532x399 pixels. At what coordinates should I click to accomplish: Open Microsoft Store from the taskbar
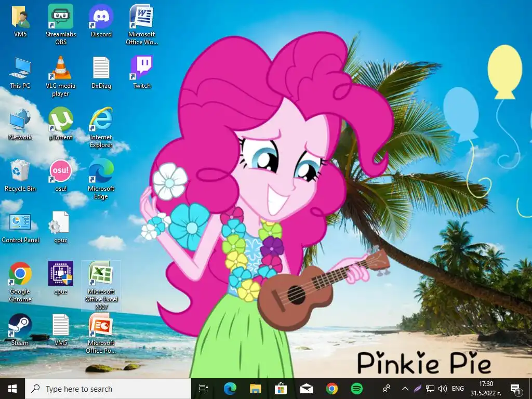pyautogui.click(x=281, y=389)
